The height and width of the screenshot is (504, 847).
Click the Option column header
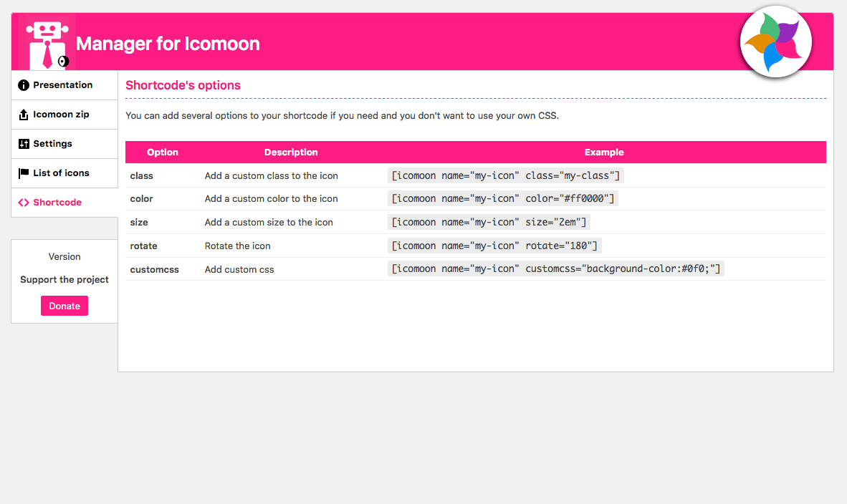pyautogui.click(x=163, y=152)
